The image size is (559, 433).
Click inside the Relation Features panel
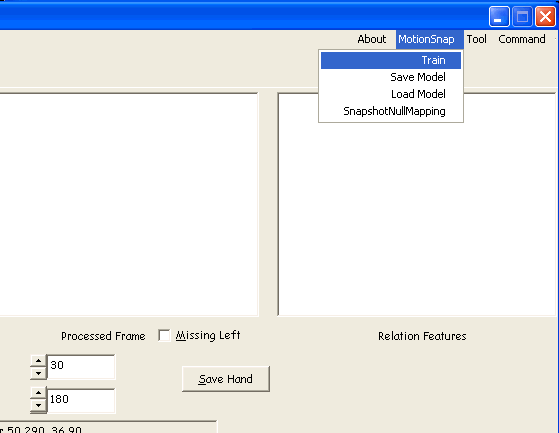point(418,214)
